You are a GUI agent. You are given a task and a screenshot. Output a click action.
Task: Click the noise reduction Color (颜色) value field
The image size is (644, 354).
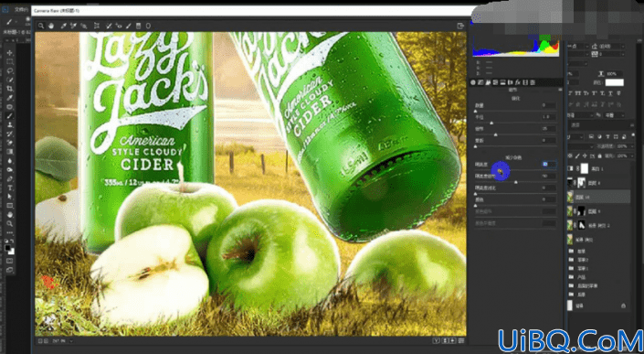click(549, 199)
